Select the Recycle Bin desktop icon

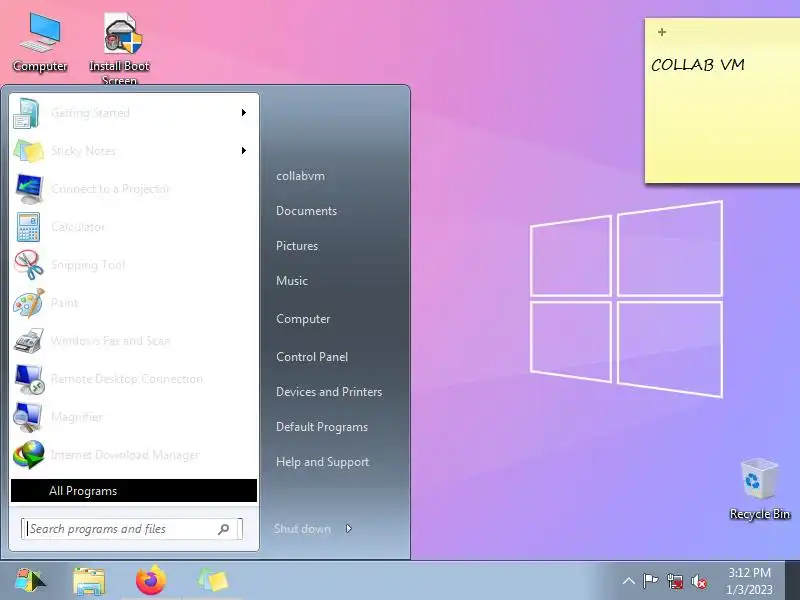[x=760, y=489]
